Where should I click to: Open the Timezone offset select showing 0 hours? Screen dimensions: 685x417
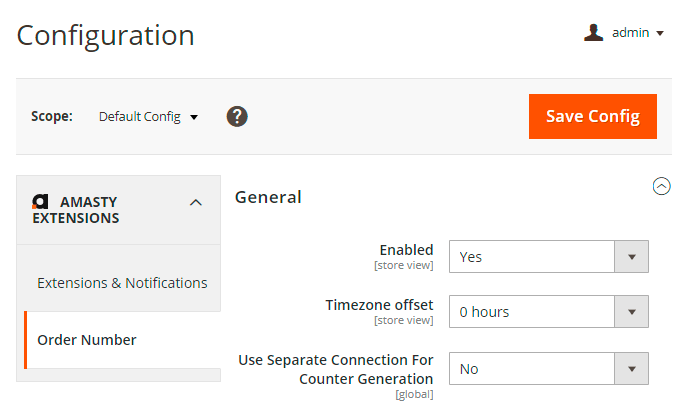click(x=531, y=312)
